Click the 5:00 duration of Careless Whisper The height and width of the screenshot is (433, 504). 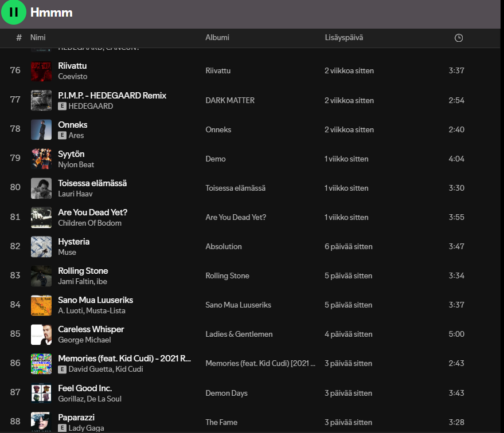[x=456, y=334]
